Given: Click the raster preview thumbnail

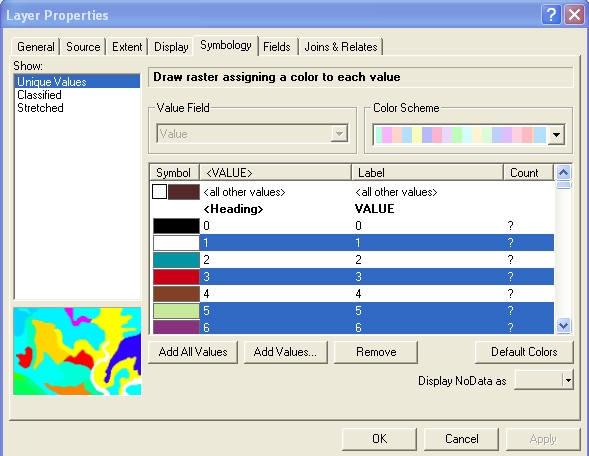Looking at the screenshot, I should [77, 351].
